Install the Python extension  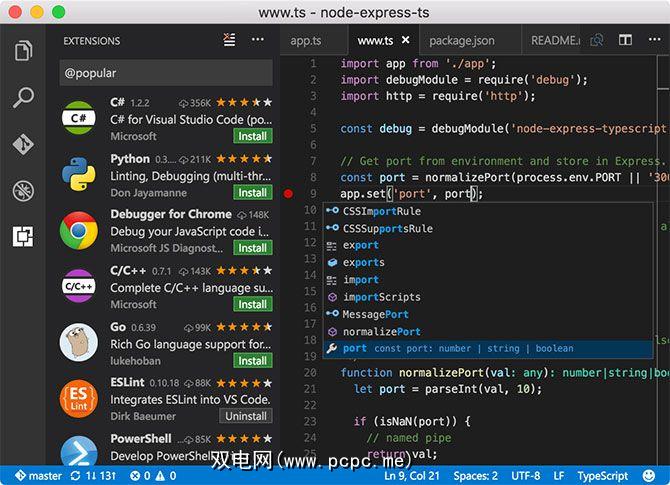(252, 192)
